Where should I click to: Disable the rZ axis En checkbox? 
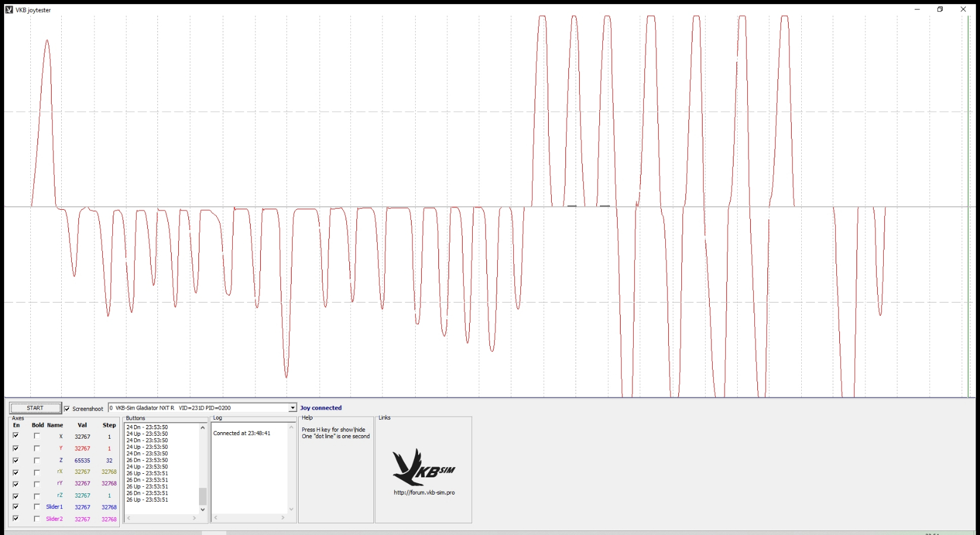click(16, 496)
